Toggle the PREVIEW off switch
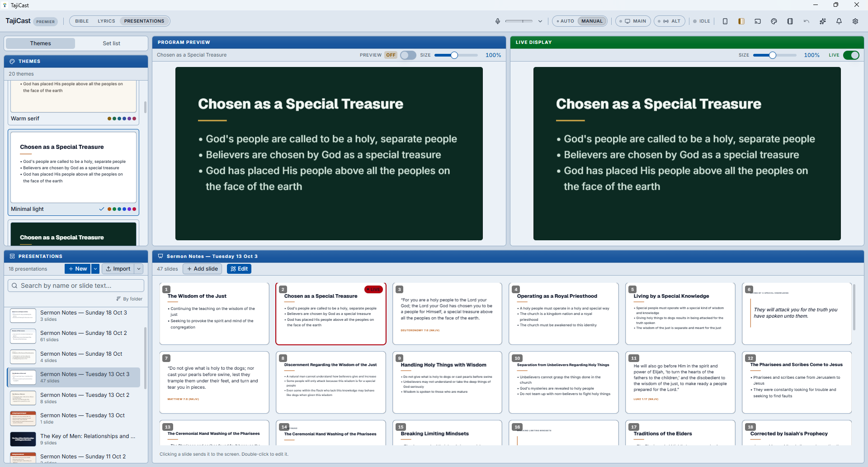The image size is (868, 467). tap(408, 55)
